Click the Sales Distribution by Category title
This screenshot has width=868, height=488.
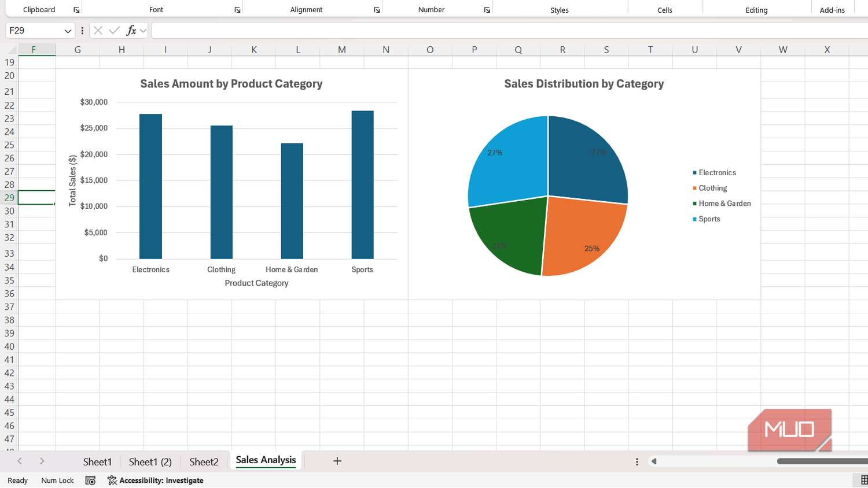coord(584,84)
